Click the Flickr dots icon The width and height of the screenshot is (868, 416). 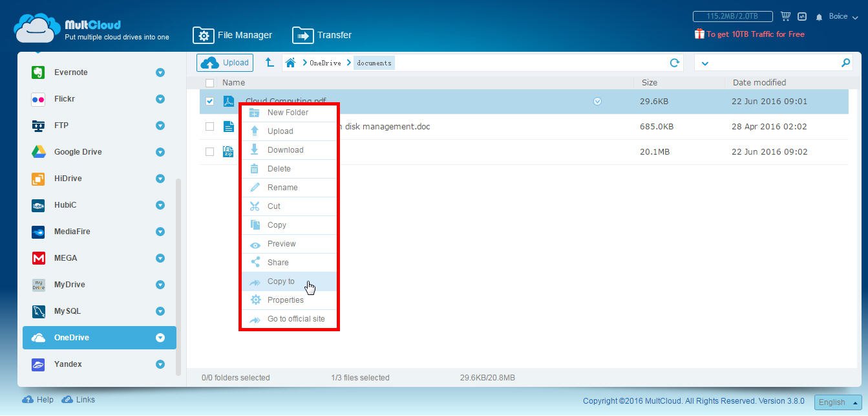[38, 99]
